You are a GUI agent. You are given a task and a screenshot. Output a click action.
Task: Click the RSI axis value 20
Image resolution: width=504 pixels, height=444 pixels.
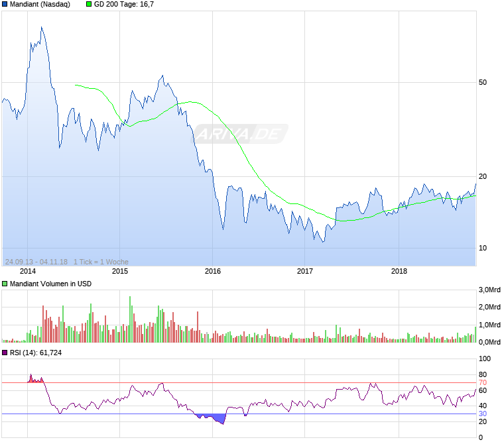point(483,421)
